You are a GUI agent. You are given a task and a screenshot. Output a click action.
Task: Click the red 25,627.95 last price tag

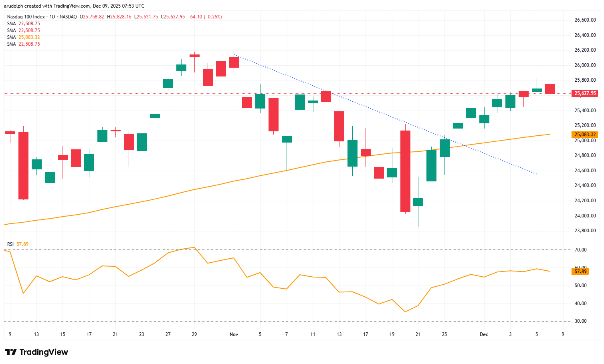[585, 93]
